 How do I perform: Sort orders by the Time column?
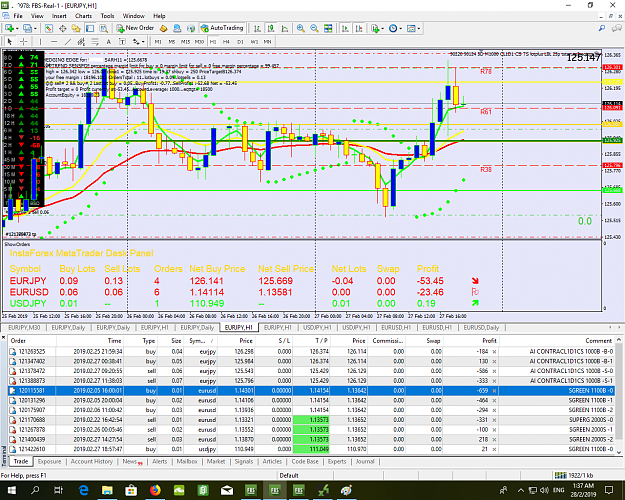90,341
